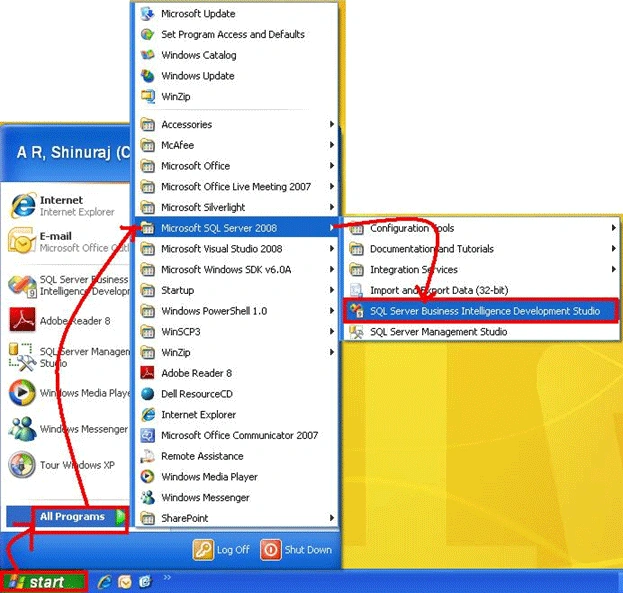The width and height of the screenshot is (623, 593).
Task: Click the Adobe Reader 8 icon in All Programs
Action: point(147,373)
